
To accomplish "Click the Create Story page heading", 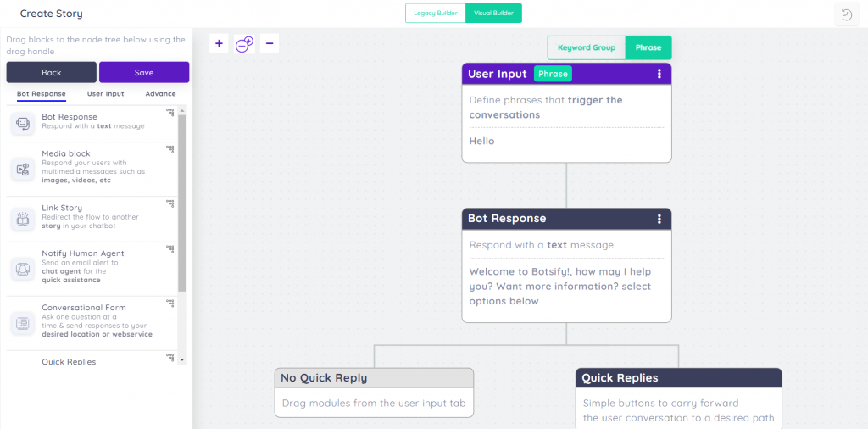I will click(x=52, y=14).
